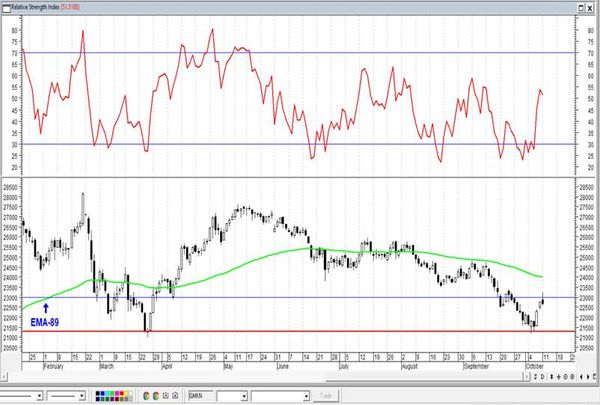Click the daily 'D' periodicity icon
The image size is (600, 405).
[x=543, y=377]
